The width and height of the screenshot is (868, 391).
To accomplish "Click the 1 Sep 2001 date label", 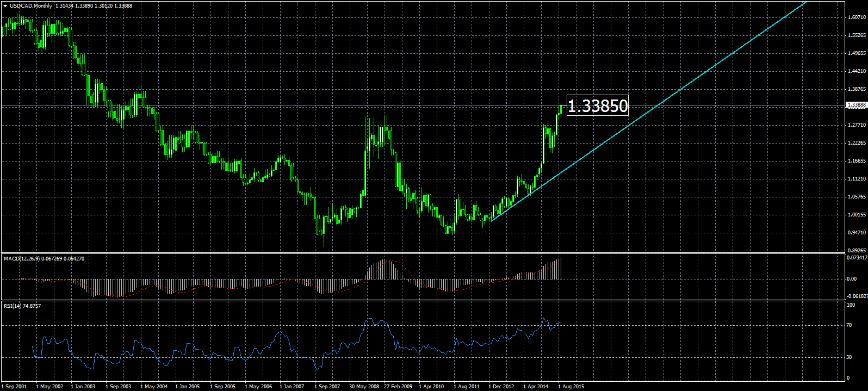I will click(x=14, y=387).
